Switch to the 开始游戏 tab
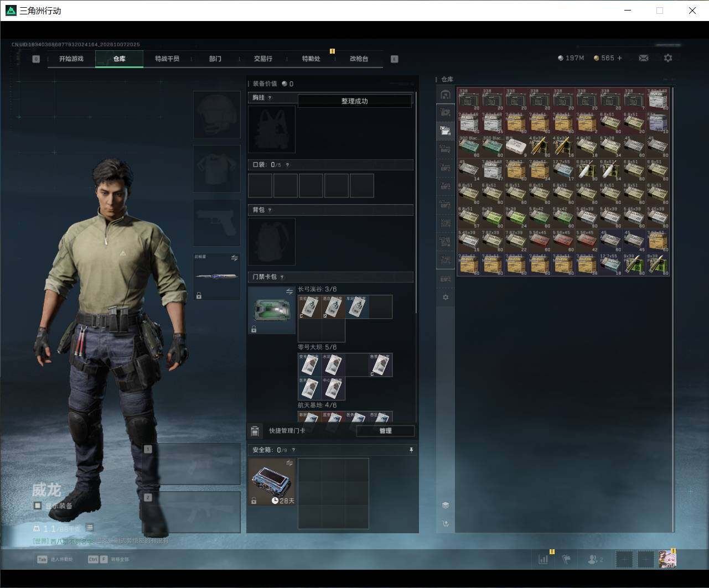The width and height of the screenshot is (709, 588). tap(71, 59)
